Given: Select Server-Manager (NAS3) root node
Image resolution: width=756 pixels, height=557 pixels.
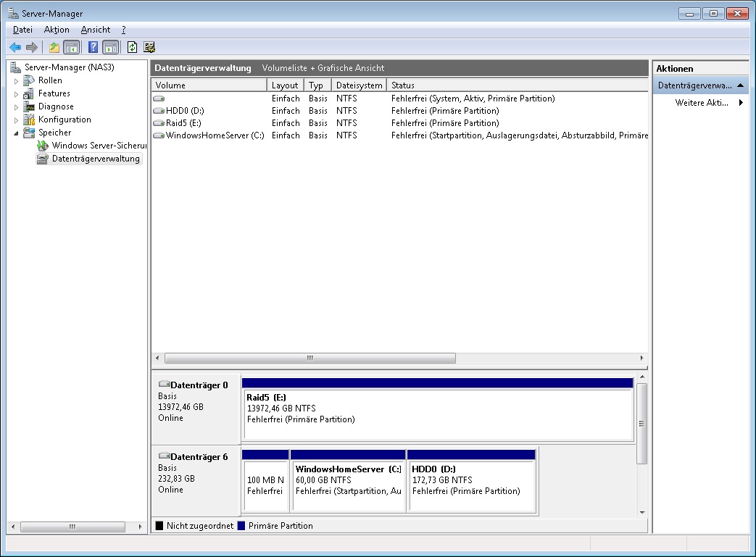Looking at the screenshot, I should click(x=69, y=67).
